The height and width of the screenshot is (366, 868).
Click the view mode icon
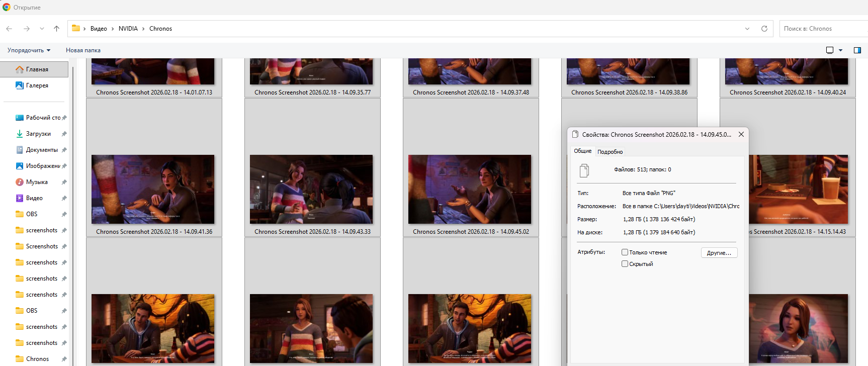[830, 50]
